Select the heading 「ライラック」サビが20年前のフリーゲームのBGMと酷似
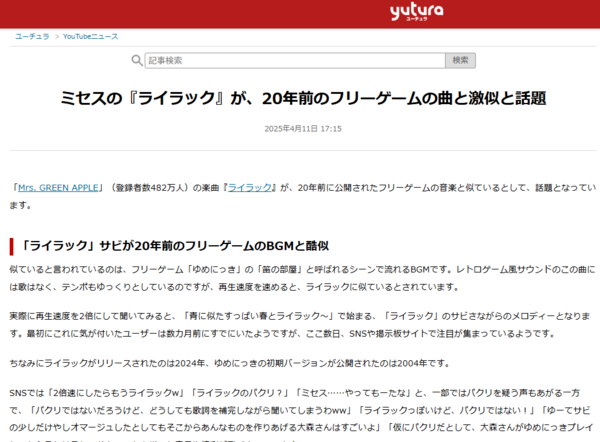 coord(174,246)
